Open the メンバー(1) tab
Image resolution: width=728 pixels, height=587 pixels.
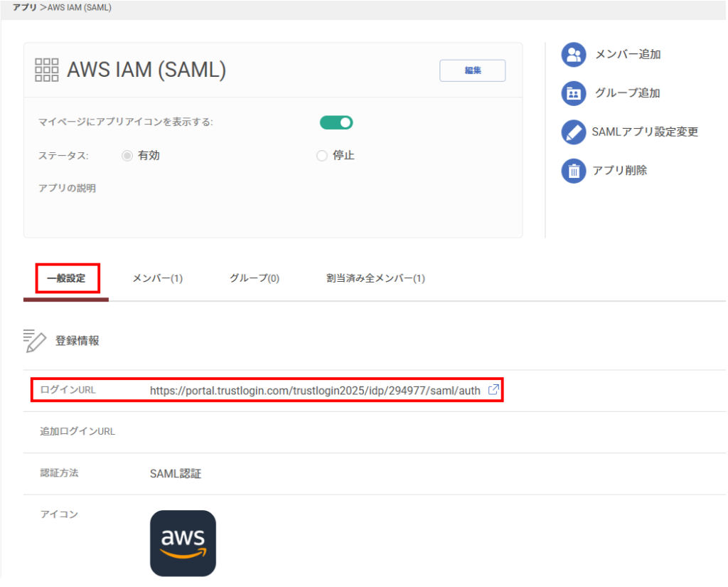[158, 278]
